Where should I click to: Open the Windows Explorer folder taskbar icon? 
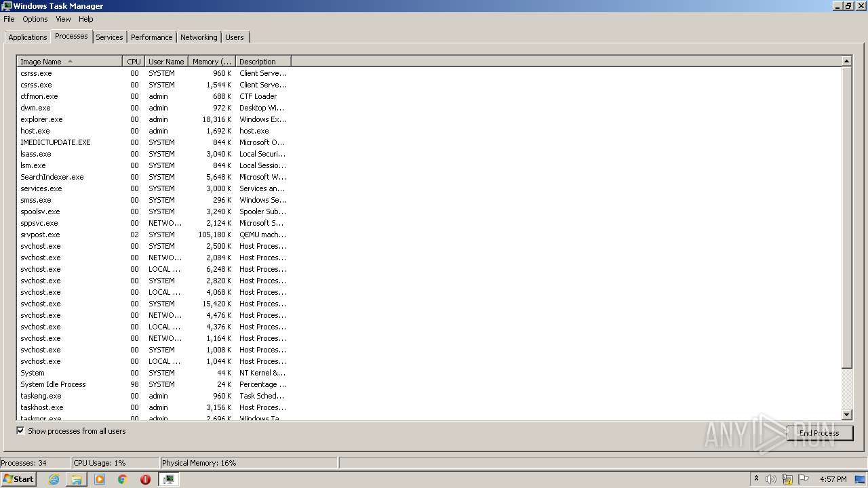pos(77,479)
